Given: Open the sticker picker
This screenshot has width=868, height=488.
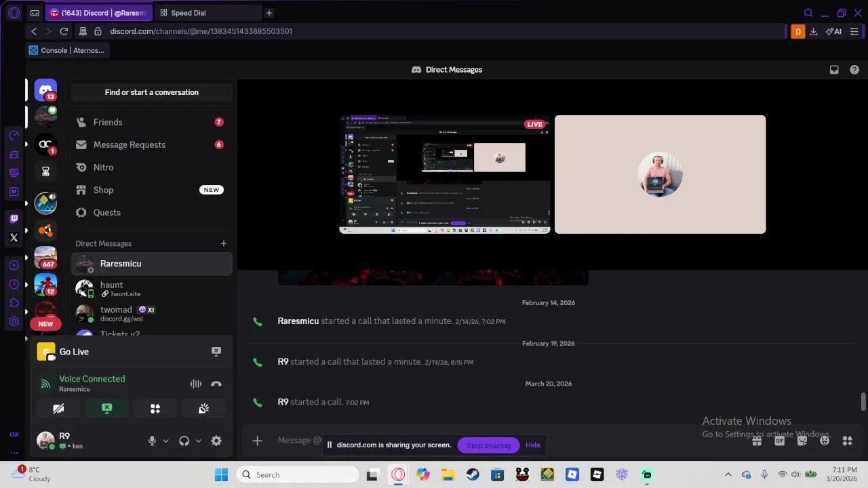Looking at the screenshot, I should [802, 441].
